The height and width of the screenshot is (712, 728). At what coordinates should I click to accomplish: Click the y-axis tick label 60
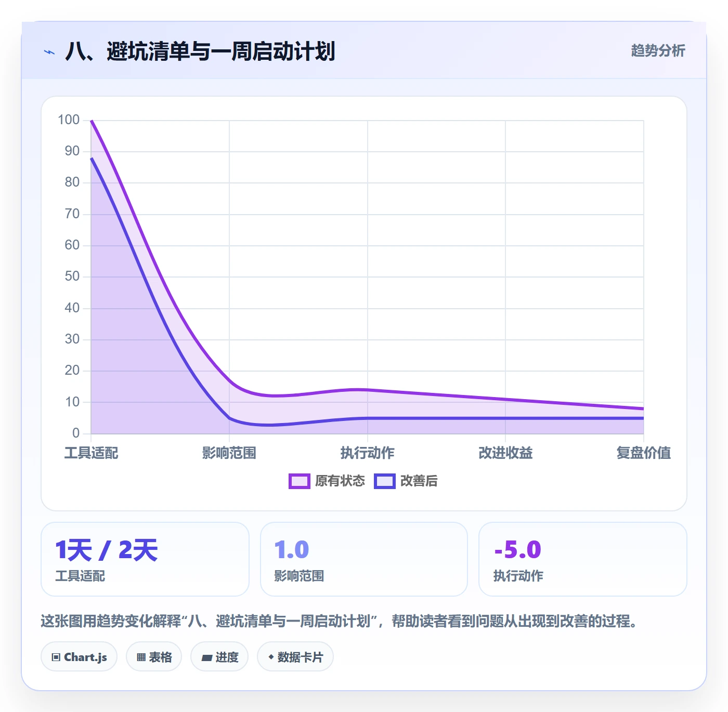tap(72, 245)
